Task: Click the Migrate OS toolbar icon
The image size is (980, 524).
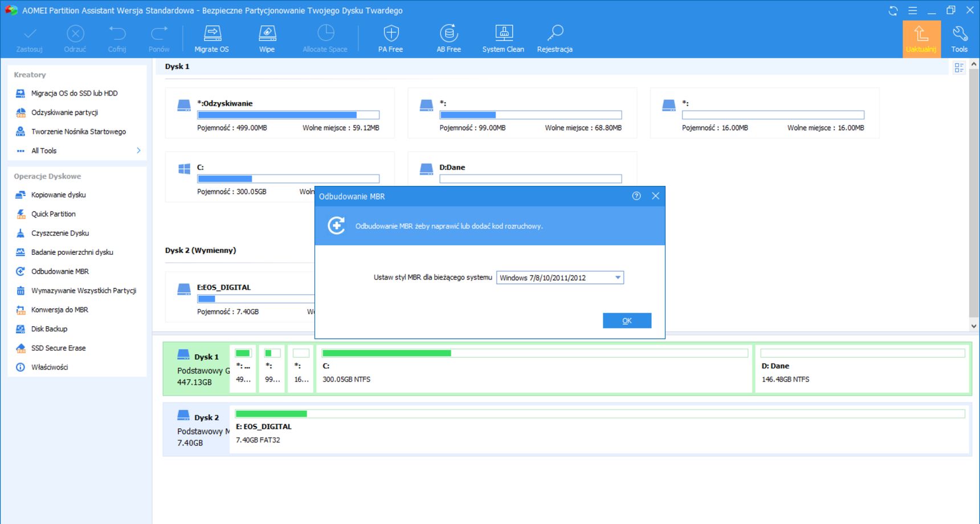Action: point(212,39)
